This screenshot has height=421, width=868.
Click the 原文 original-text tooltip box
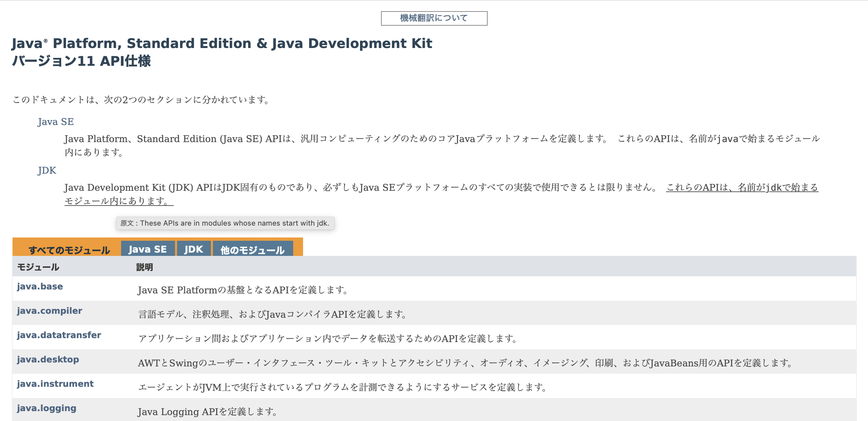(225, 223)
